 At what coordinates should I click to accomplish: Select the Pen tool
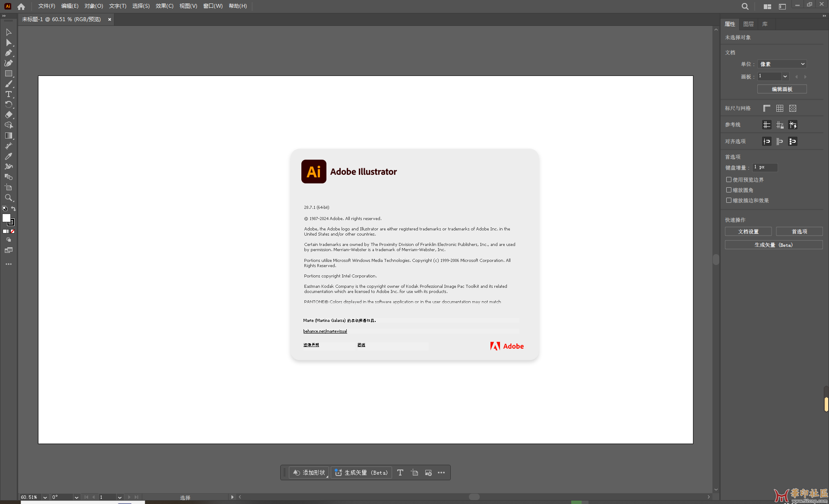(x=8, y=53)
